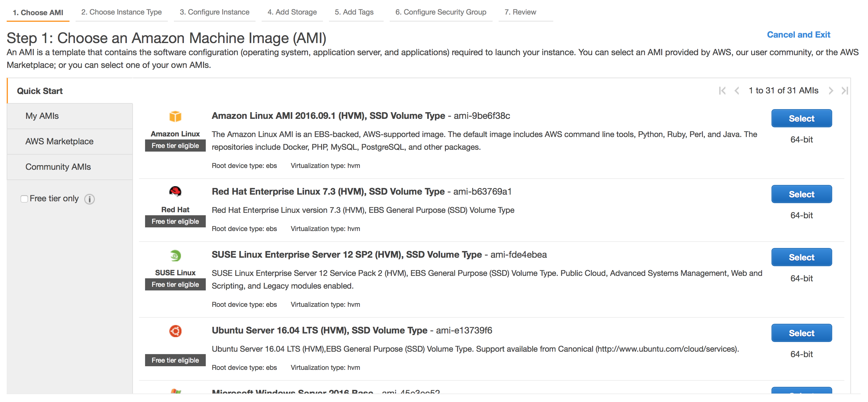Open Community AMIs category
Viewport: 868px width, 402px height.
coord(70,167)
